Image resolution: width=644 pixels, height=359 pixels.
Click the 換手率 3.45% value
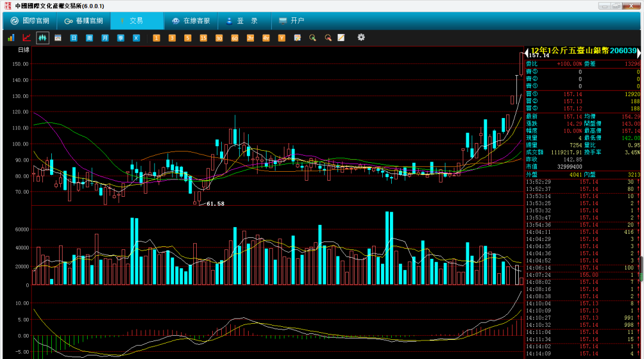[x=633, y=153]
